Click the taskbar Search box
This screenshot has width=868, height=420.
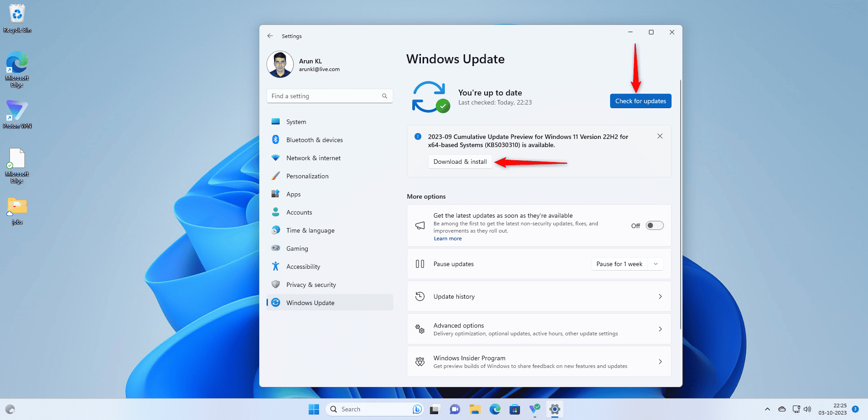[374, 409]
